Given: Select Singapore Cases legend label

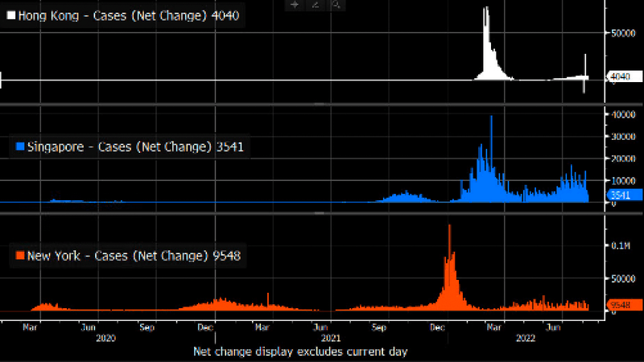Looking at the screenshot, I should [134, 147].
